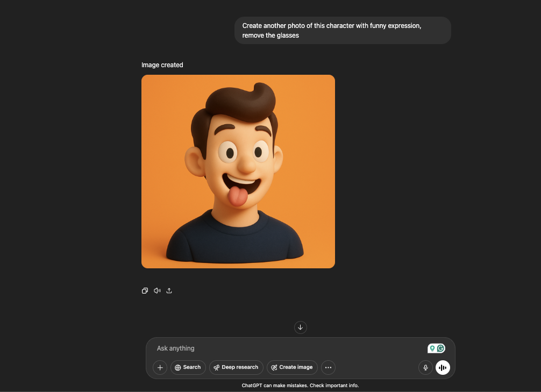The image size is (541, 392).
Task: Toggle the Create image tool
Action: click(292, 368)
